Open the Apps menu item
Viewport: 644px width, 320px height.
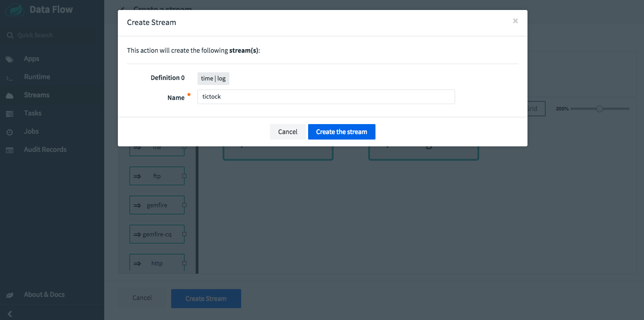coord(32,59)
